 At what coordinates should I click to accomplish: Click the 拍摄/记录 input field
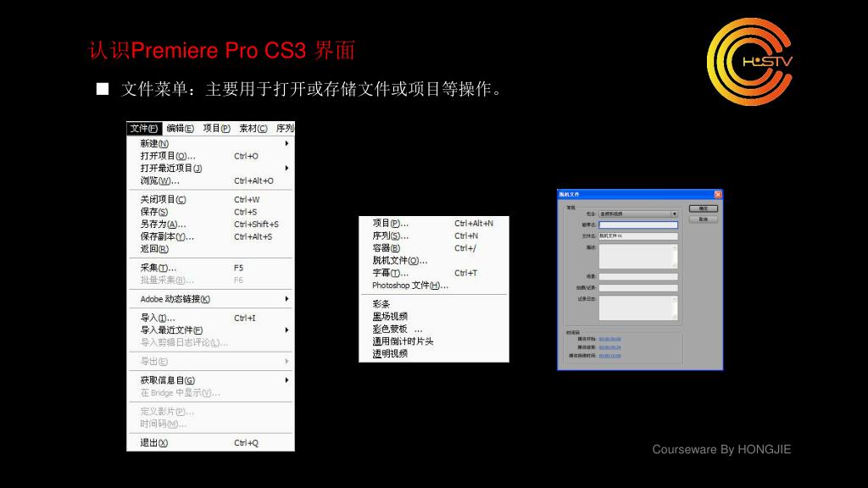click(x=638, y=288)
